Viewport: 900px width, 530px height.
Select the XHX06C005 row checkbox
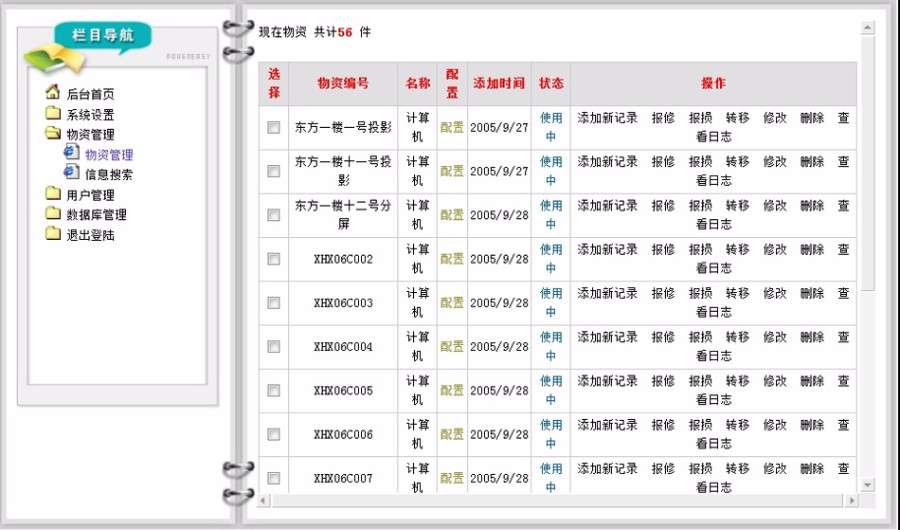coord(274,390)
